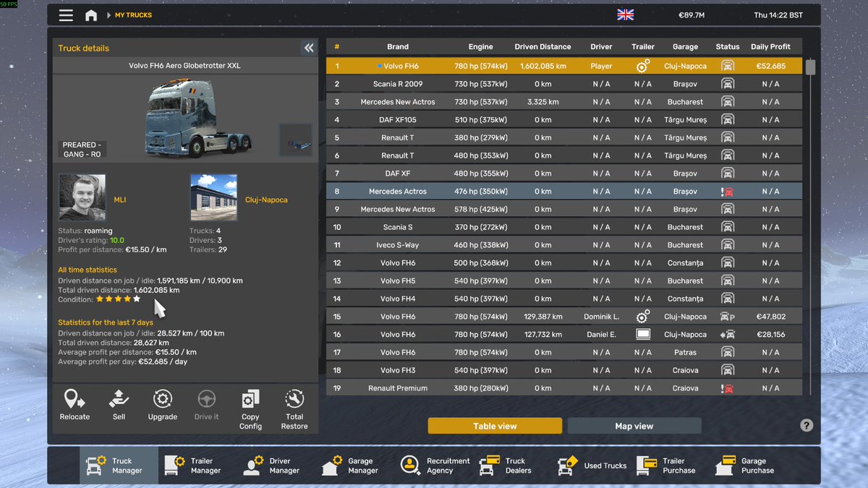
Task: Click the trailer gear icon for truck 1
Action: tap(642, 66)
